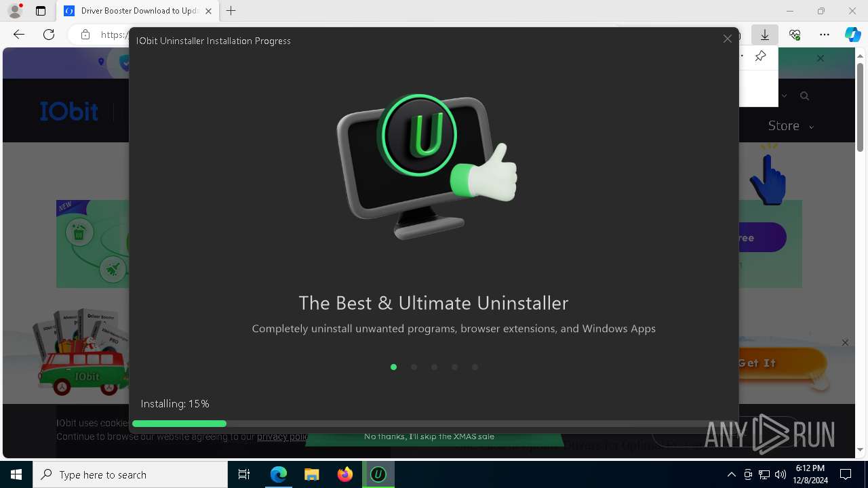Show hidden system tray icons

click(x=731, y=474)
